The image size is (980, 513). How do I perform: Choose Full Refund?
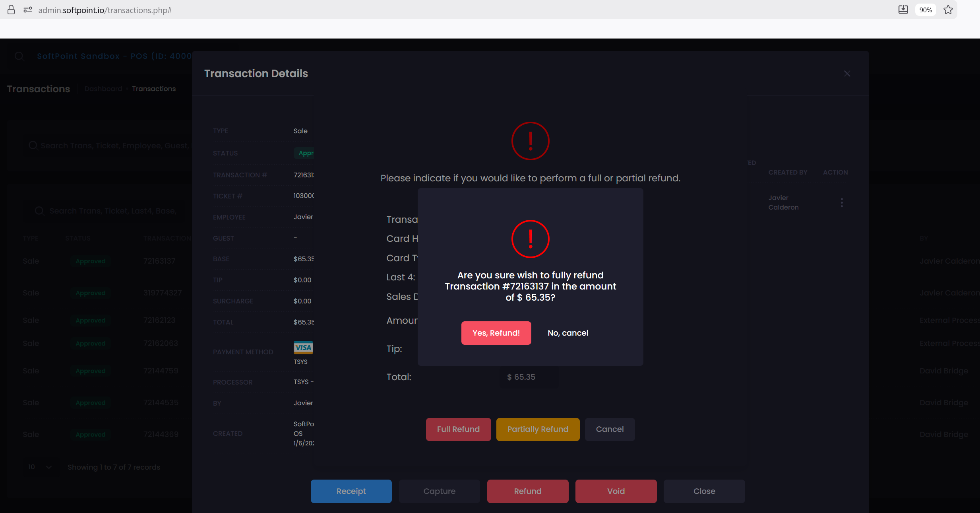458,429
